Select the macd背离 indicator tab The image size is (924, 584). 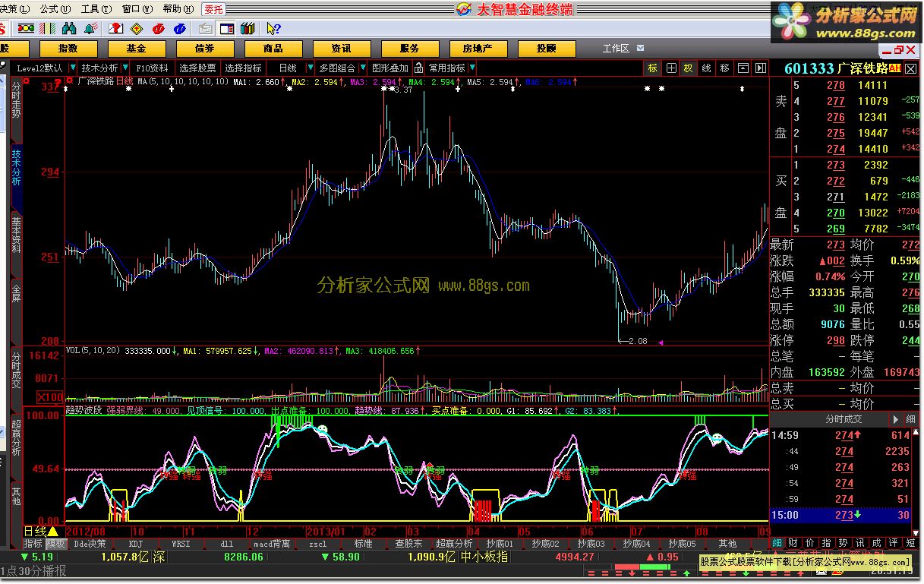pos(272,544)
